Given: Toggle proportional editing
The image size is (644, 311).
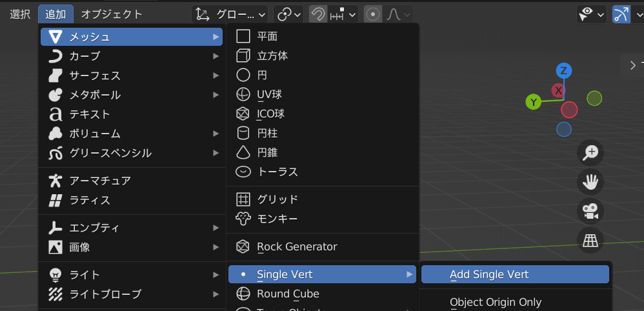Looking at the screenshot, I should tap(373, 15).
